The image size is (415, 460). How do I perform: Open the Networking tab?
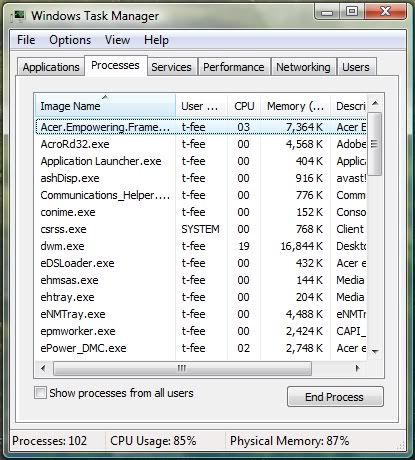coord(303,67)
